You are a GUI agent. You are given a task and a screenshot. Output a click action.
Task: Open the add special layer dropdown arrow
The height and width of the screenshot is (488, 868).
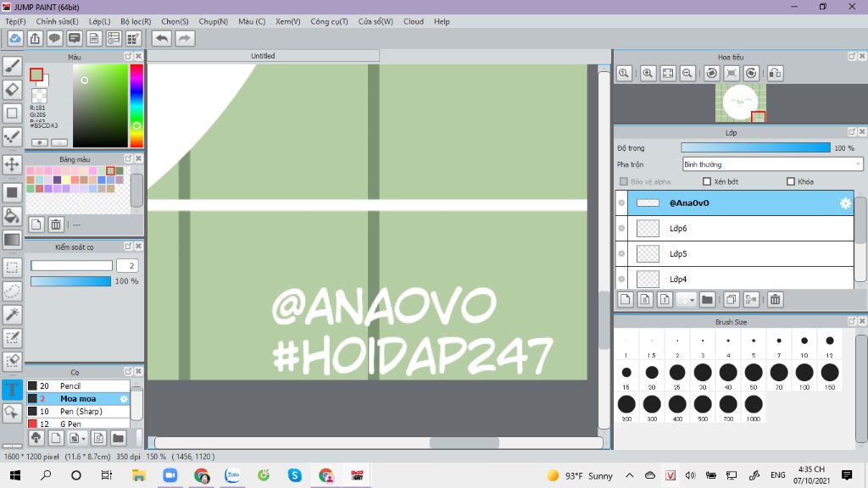(x=692, y=300)
